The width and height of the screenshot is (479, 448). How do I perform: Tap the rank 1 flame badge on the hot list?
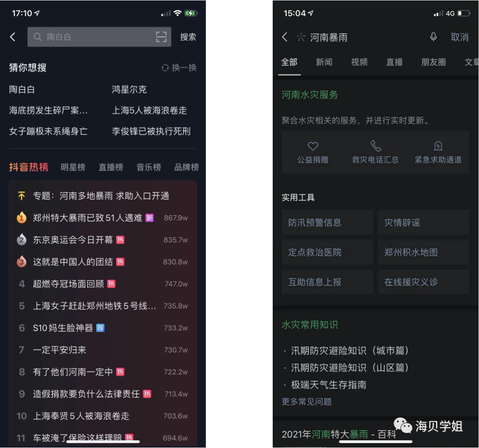point(21,218)
